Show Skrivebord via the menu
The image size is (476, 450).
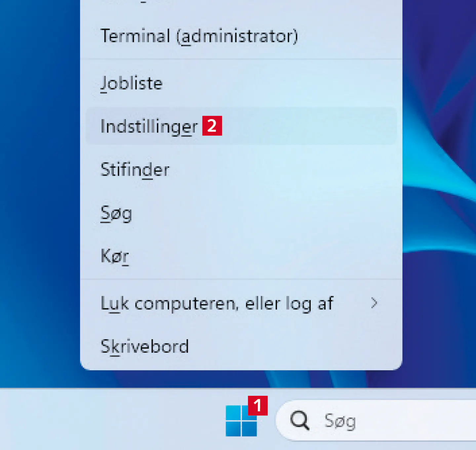pyautogui.click(x=145, y=346)
